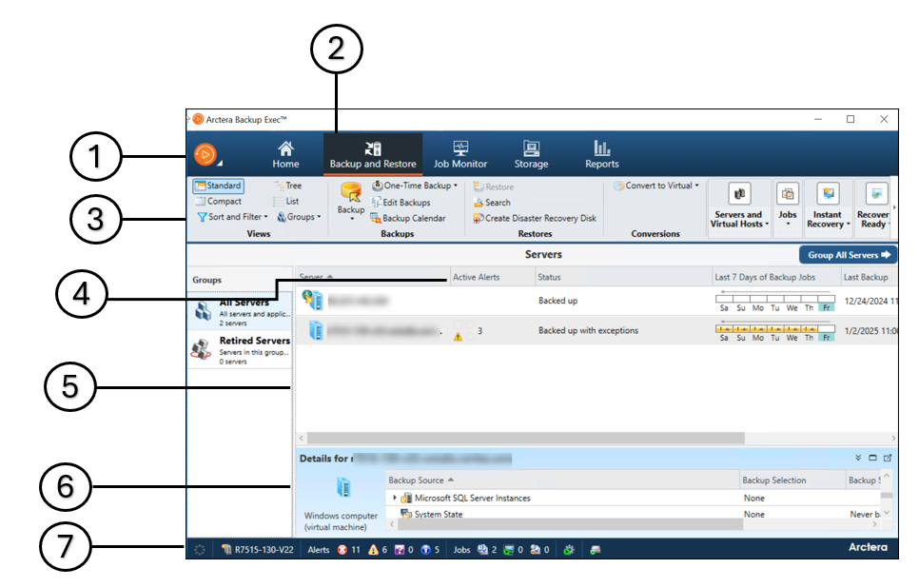Click Edit Backups
919x588 pixels.
(401, 203)
